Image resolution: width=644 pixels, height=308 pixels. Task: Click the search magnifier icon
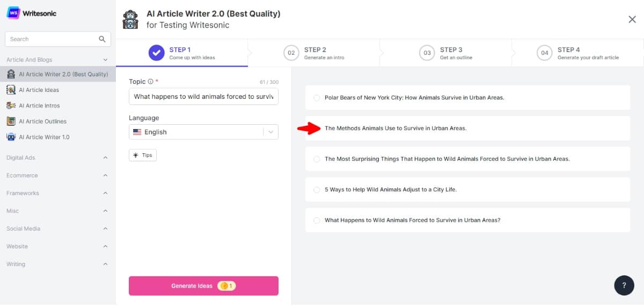[102, 39]
